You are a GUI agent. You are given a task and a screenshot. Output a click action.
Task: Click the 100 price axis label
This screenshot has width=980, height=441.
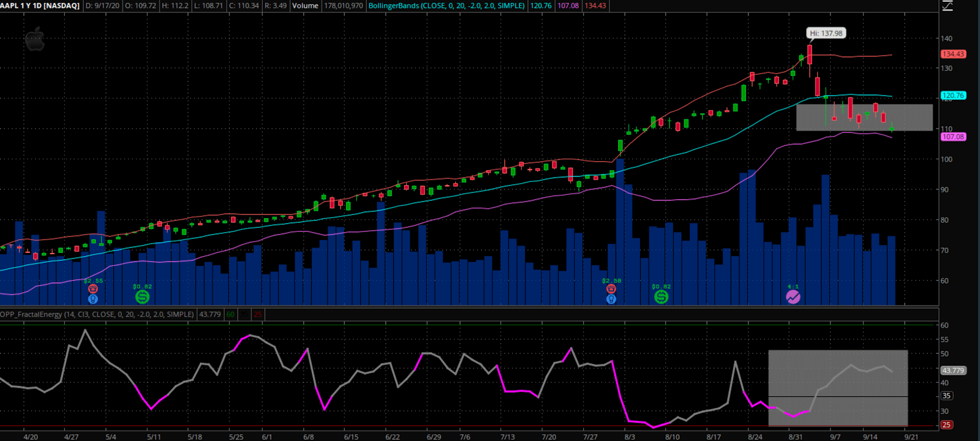coord(947,159)
